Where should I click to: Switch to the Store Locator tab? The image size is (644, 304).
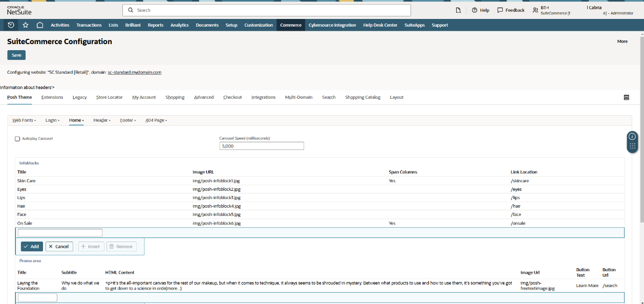pyautogui.click(x=110, y=97)
